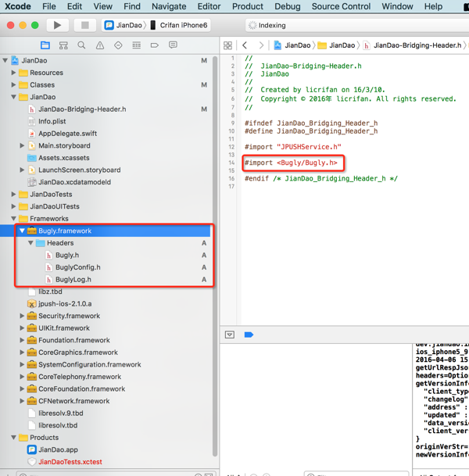Choose Crifan iPhone6 device destination
This screenshot has width=469, height=476.
coord(179,25)
